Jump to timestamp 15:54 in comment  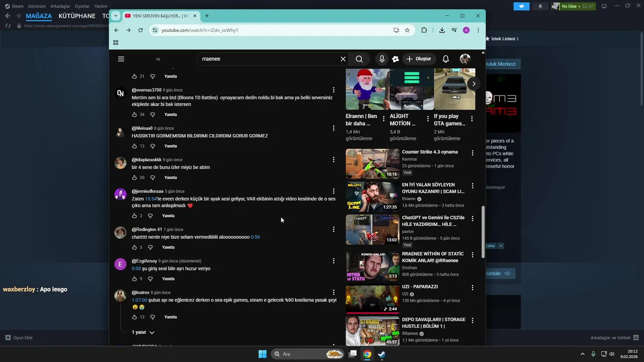point(151,199)
